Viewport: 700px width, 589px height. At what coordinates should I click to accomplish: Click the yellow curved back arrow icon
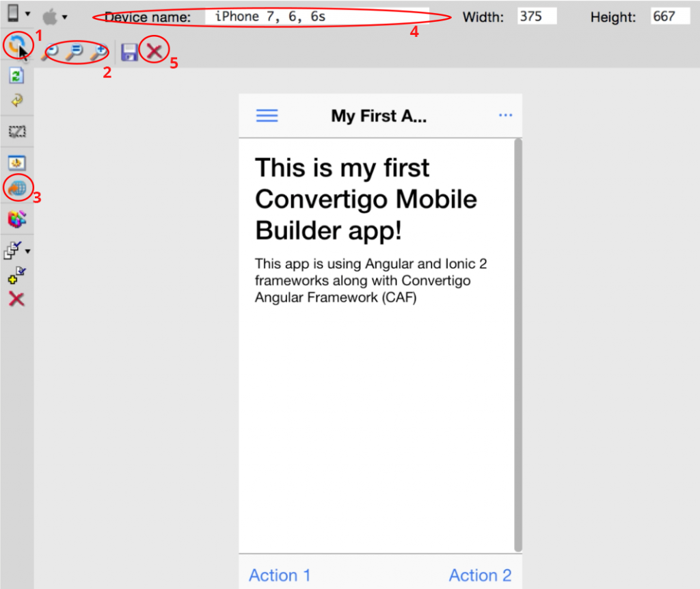pyautogui.click(x=17, y=101)
